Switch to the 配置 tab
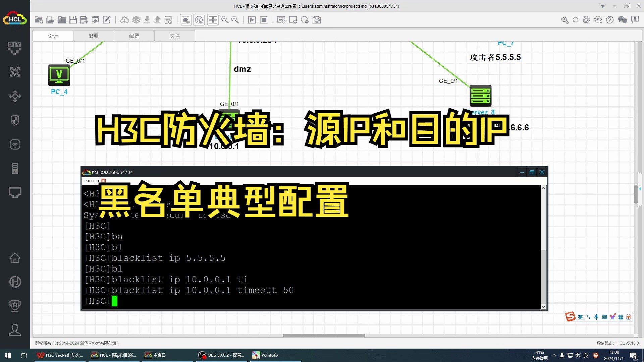This screenshot has width=644, height=362. [x=134, y=36]
